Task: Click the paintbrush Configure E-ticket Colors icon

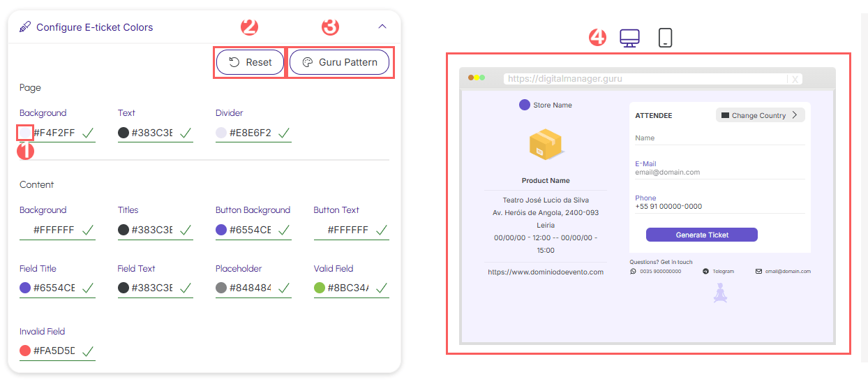Action: coord(25,27)
